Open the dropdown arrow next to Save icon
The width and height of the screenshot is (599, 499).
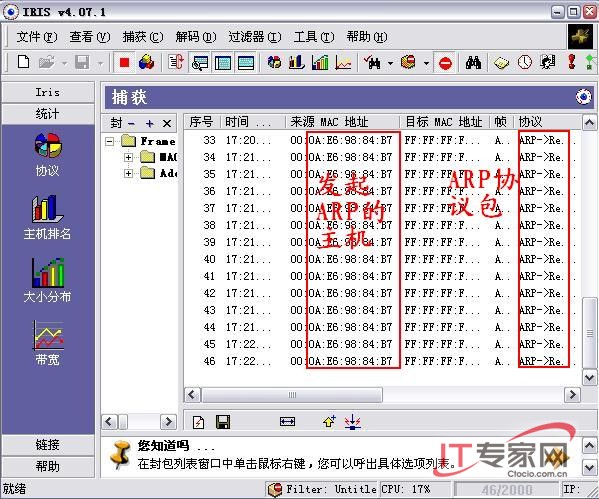click(x=100, y=63)
